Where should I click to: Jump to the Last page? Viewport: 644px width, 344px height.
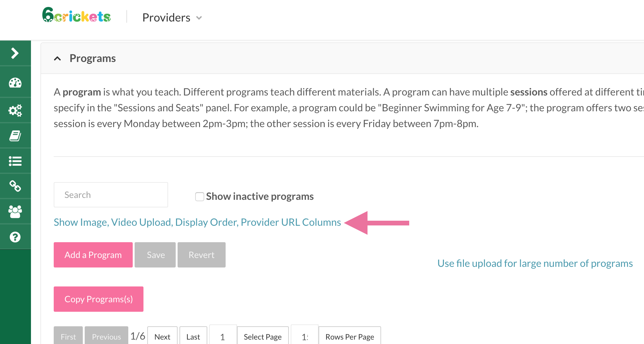click(x=193, y=337)
